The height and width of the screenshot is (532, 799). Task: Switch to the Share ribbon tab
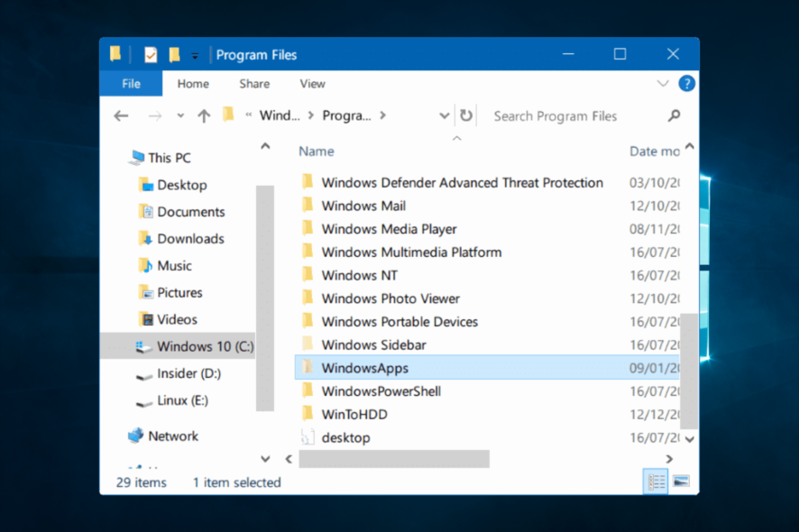pyautogui.click(x=254, y=84)
